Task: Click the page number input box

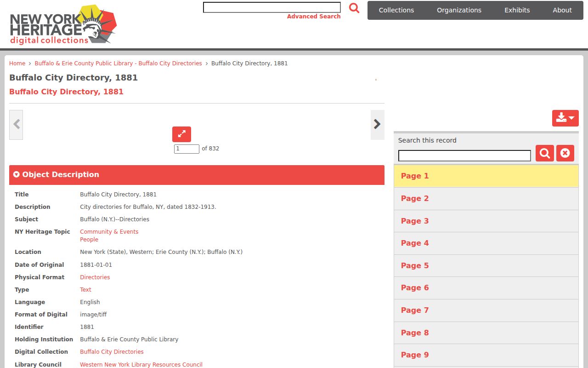Action: pos(187,149)
